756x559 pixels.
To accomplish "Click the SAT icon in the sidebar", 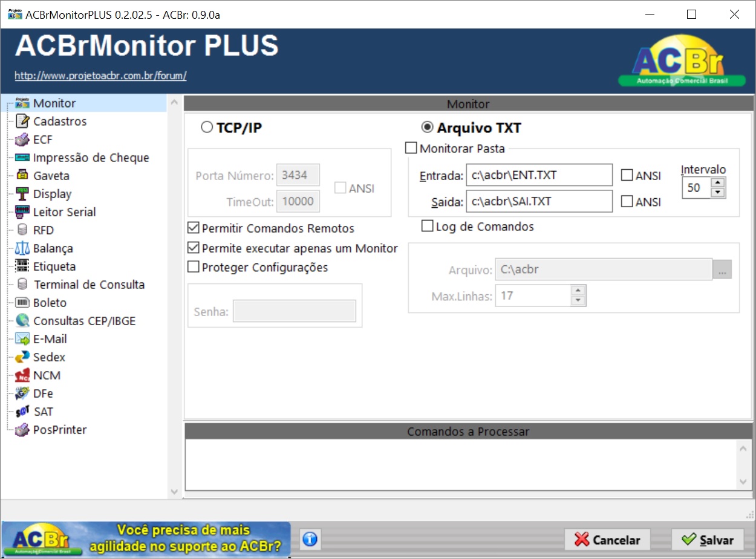I will [22, 412].
